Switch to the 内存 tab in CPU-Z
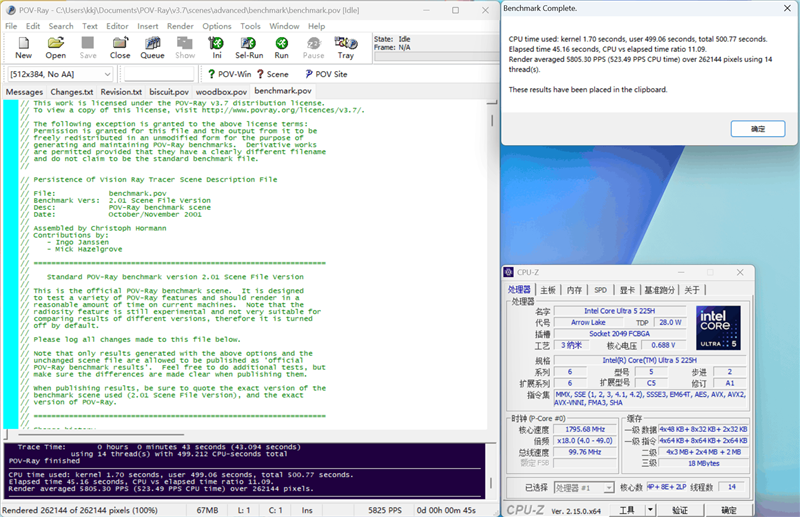The width and height of the screenshot is (800, 517). 574,290
